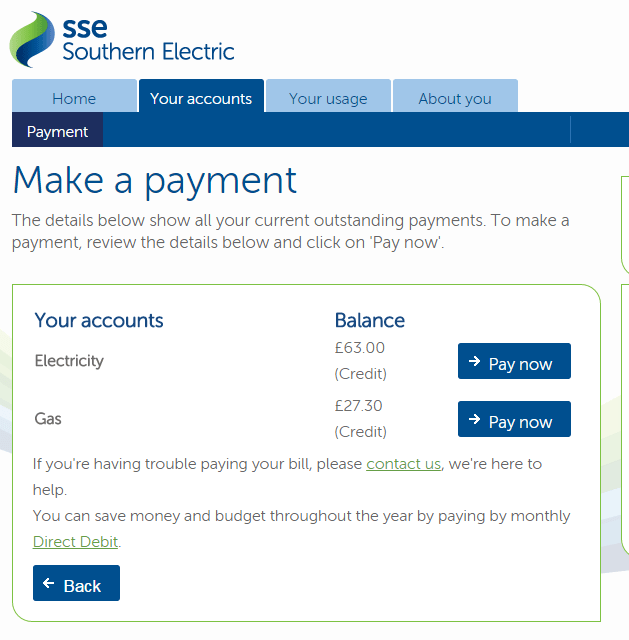
Task: Select the Your accounts tab
Action: pos(201,98)
